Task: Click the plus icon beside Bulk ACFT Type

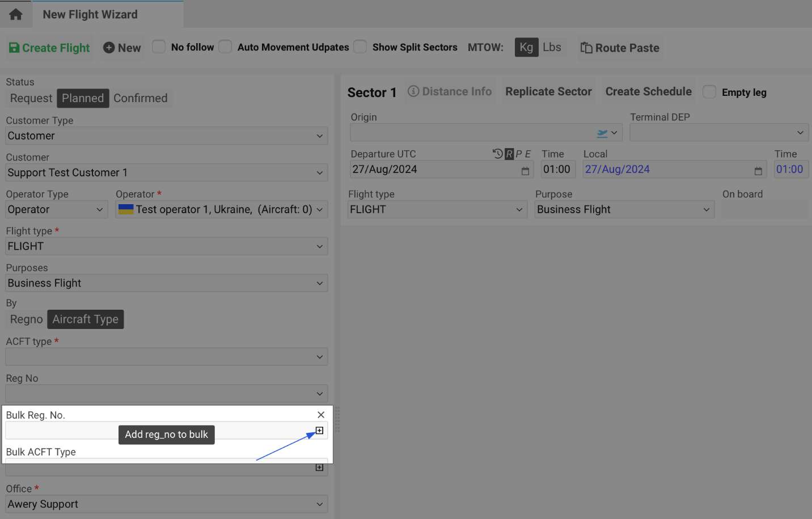Action: click(319, 467)
